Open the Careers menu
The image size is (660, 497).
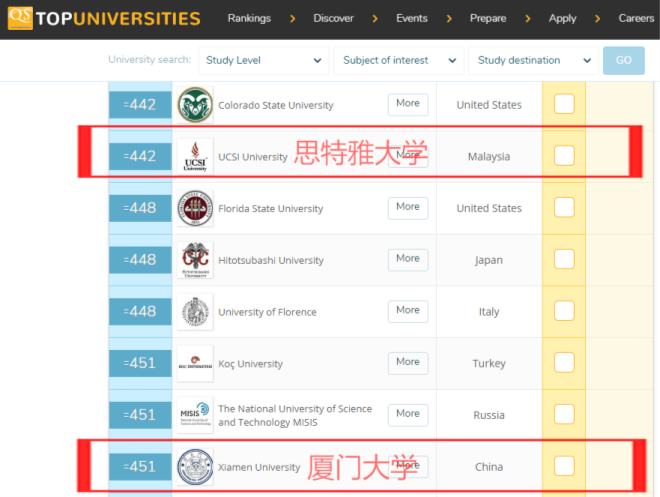[x=636, y=19]
